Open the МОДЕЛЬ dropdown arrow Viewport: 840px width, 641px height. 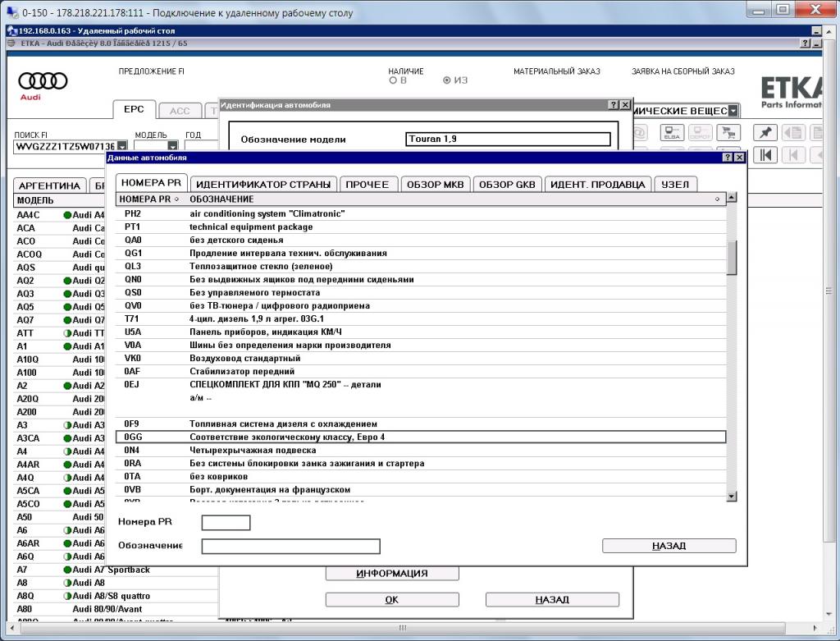(172, 146)
